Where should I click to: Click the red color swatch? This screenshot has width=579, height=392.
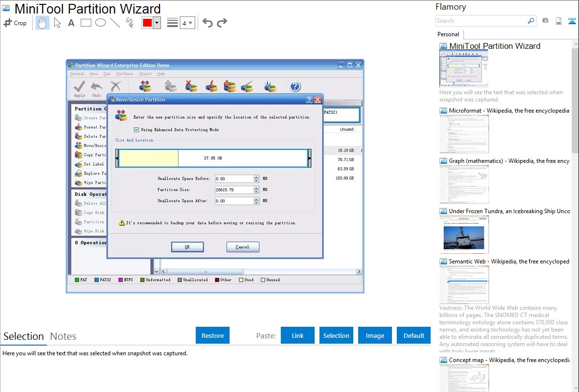coord(147,23)
